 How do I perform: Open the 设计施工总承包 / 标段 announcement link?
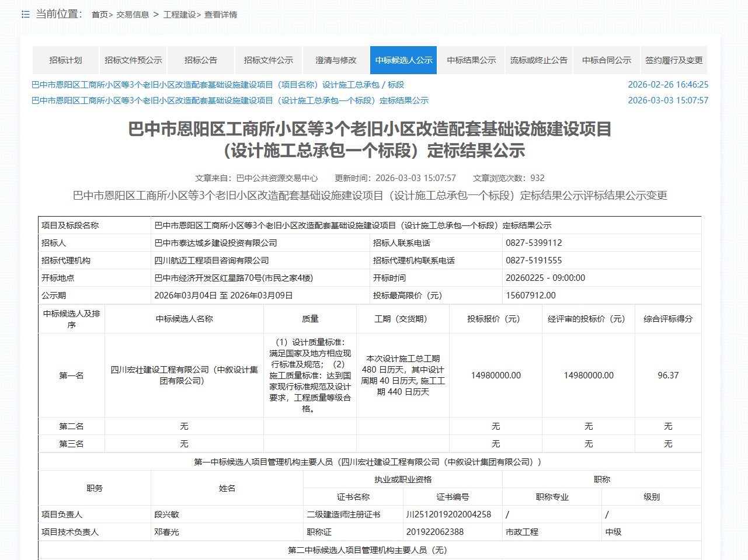pyautogui.click(x=218, y=85)
